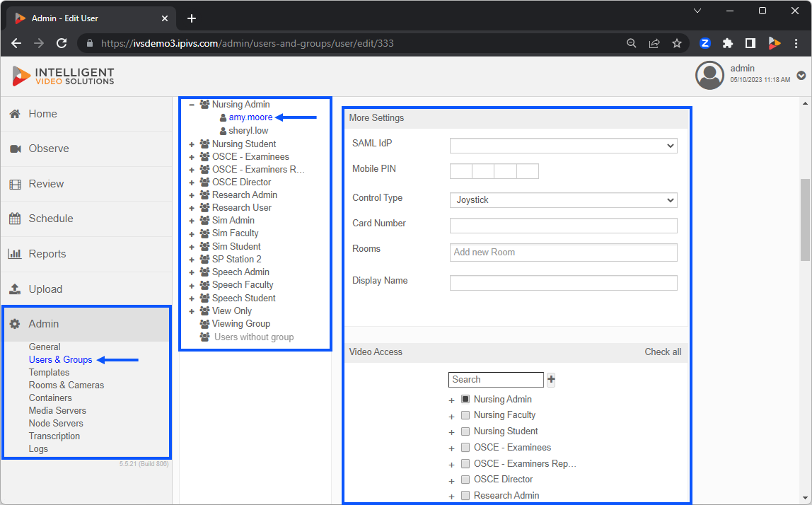Open the browser side panel icon
Image resolution: width=812 pixels, height=505 pixels.
(x=750, y=44)
